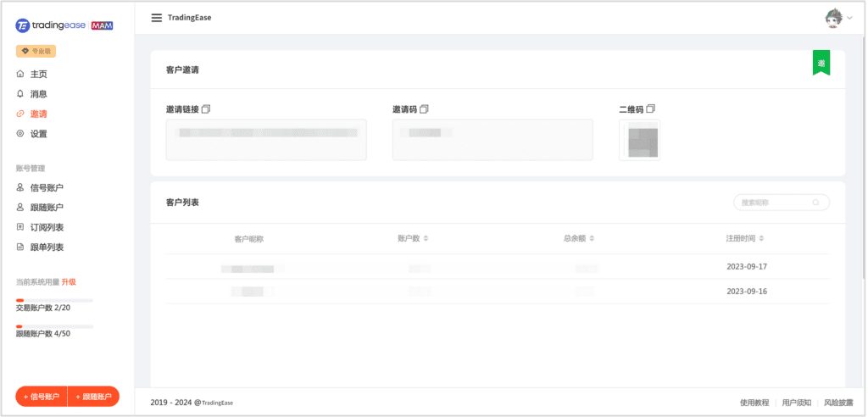Open 主页 in the sidebar
Viewport: 868px width, 417px height.
tap(38, 75)
